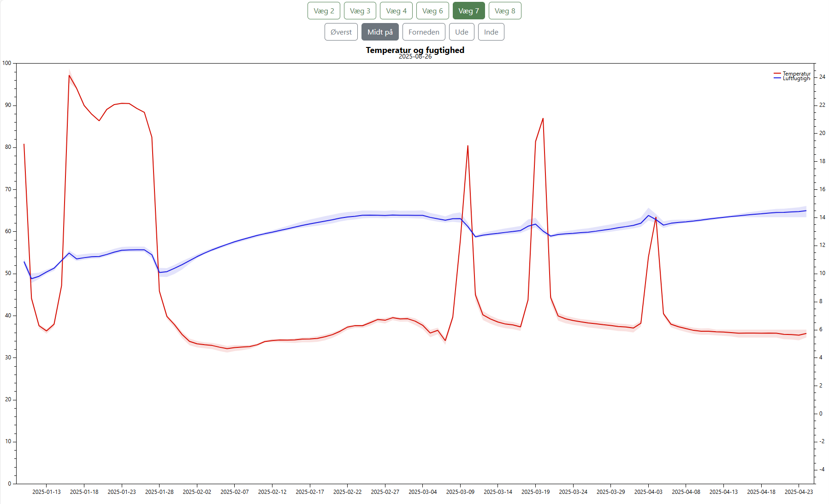Viewport: 829px width, 504px height.
Task: Click the chart title Temperatur og fugtighed
Action: pos(415,50)
